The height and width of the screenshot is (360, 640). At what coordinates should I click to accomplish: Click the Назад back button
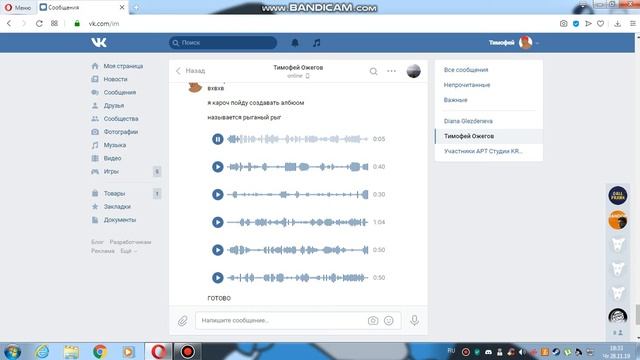(190, 71)
